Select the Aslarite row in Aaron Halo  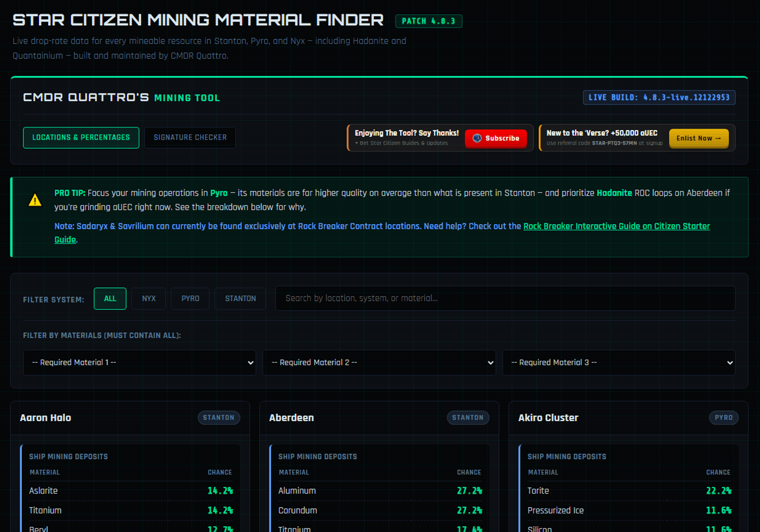pyautogui.click(x=131, y=491)
